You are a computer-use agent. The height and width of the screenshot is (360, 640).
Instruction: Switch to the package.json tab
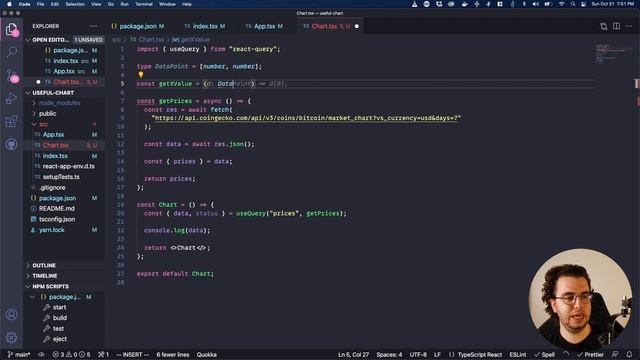point(138,26)
